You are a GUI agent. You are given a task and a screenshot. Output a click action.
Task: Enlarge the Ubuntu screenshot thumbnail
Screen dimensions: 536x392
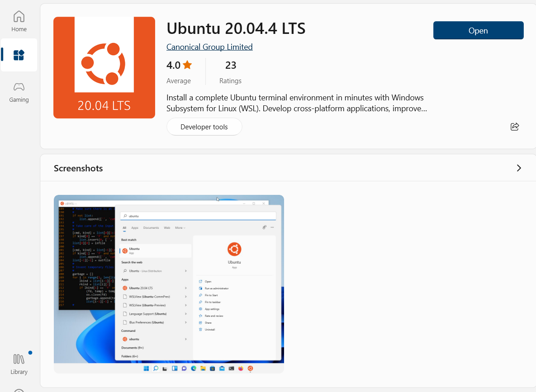coord(169,284)
